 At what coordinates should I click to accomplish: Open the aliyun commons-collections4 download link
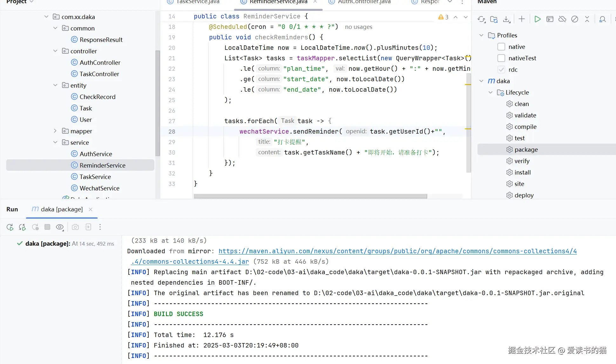click(397, 251)
